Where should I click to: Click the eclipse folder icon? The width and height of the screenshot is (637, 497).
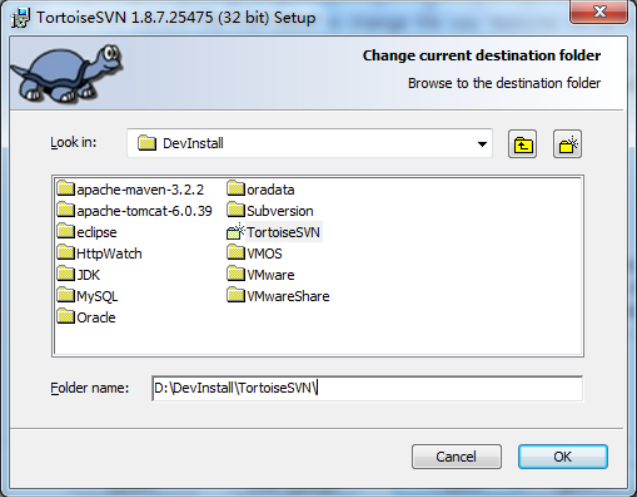point(65,231)
